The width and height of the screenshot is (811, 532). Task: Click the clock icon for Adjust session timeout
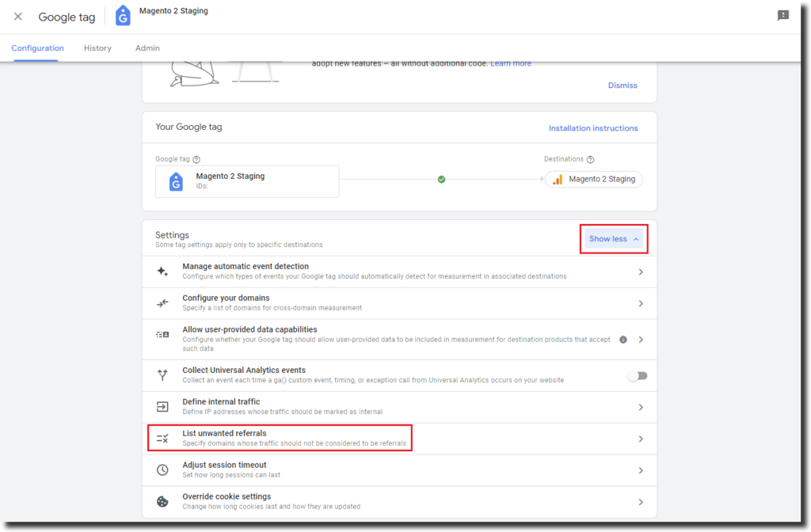tap(162, 470)
